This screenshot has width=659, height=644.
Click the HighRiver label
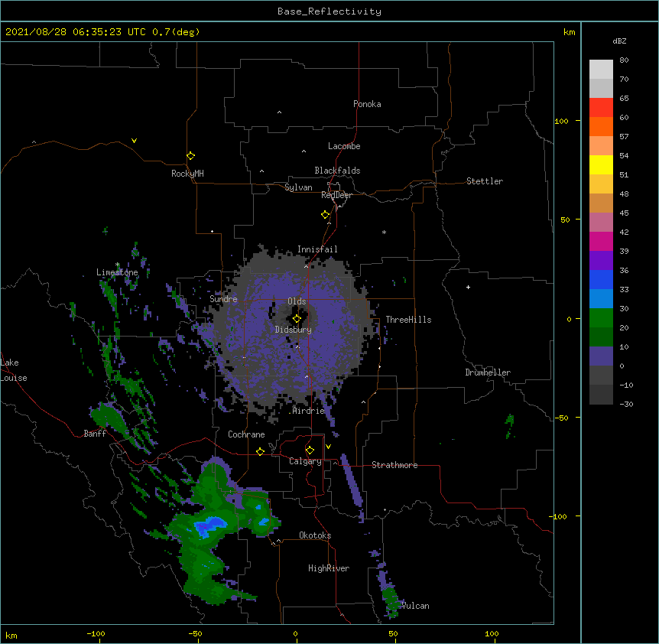point(329,568)
